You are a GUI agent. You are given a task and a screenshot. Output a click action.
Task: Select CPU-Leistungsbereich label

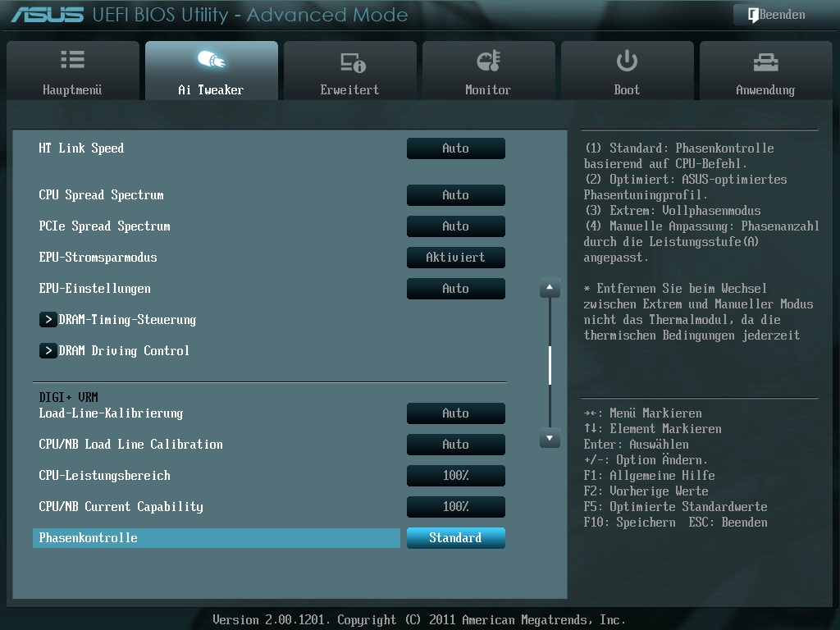pos(104,476)
